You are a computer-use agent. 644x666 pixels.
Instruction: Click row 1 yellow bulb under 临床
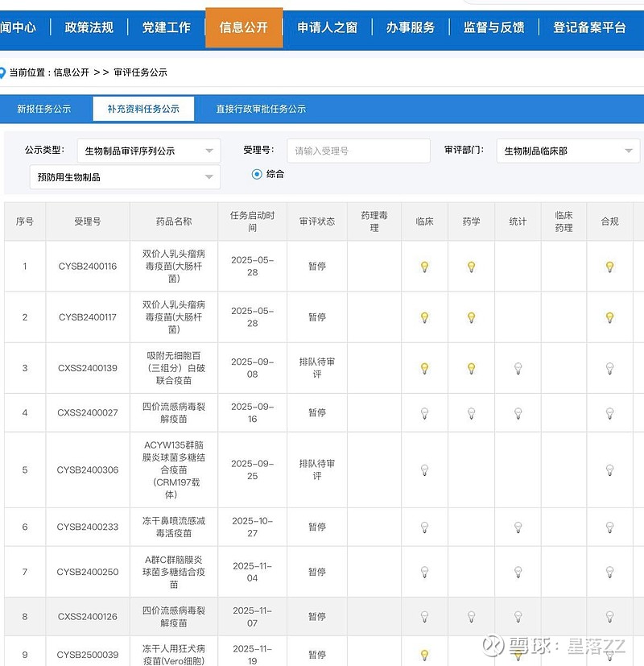tap(424, 267)
